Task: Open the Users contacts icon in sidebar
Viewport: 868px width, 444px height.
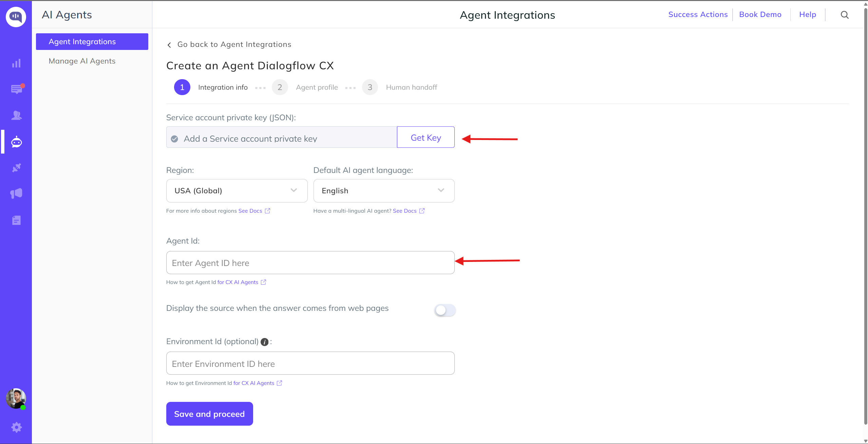Action: [16, 116]
